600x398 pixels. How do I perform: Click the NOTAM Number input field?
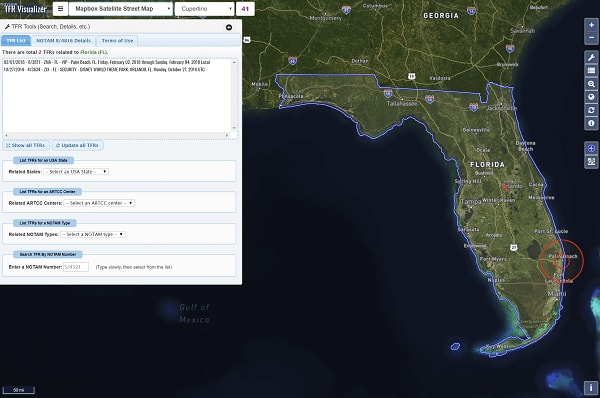pyautogui.click(x=76, y=267)
